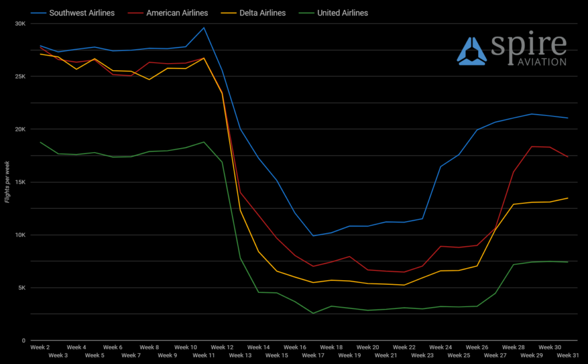Click the United line's lowest dip near Week 17
This screenshot has height=364, width=588.
point(312,313)
